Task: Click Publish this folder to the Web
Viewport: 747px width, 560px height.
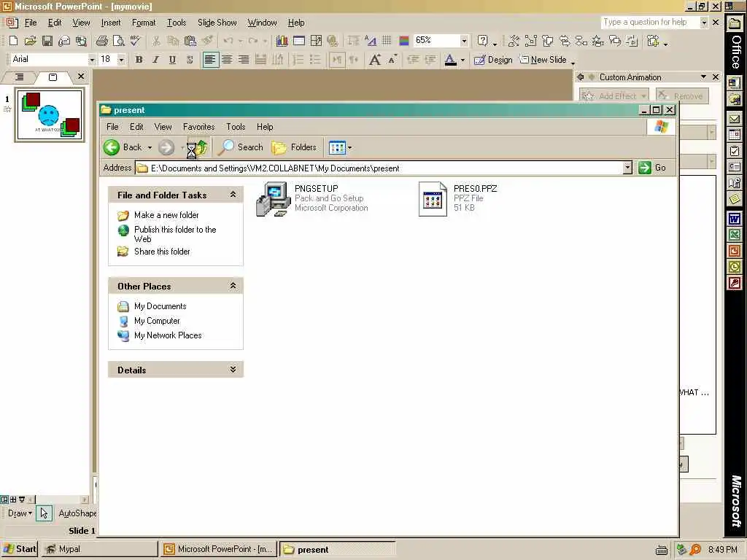Action: [x=175, y=234]
